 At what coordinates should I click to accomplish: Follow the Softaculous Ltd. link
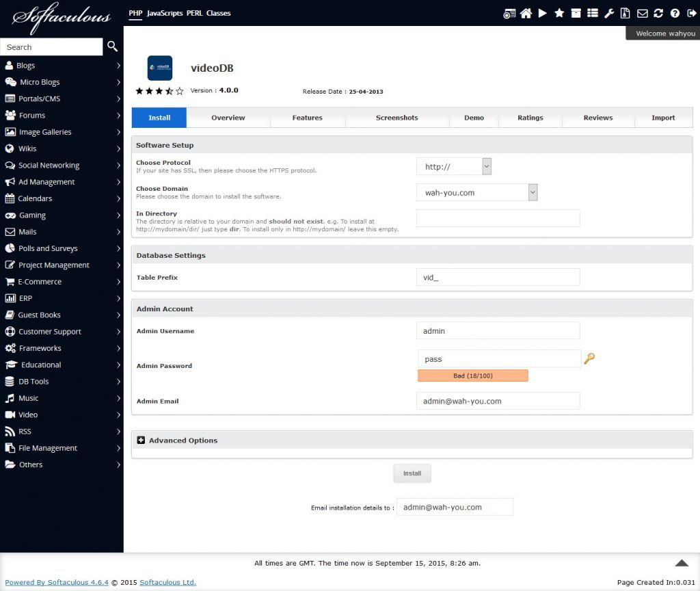pyautogui.click(x=167, y=582)
